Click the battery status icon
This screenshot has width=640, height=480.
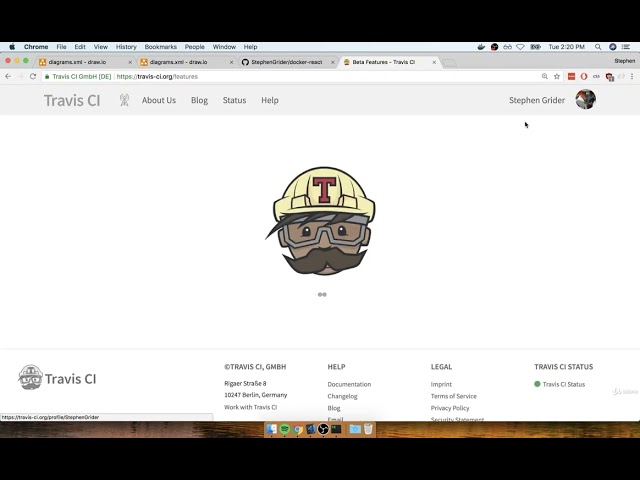pyautogui.click(x=535, y=47)
